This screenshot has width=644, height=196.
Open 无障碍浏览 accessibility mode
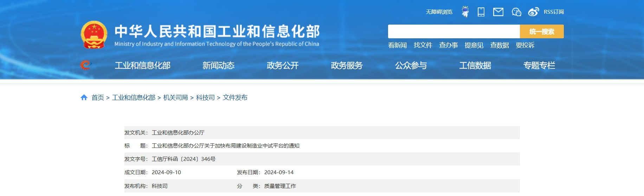[x=439, y=12]
